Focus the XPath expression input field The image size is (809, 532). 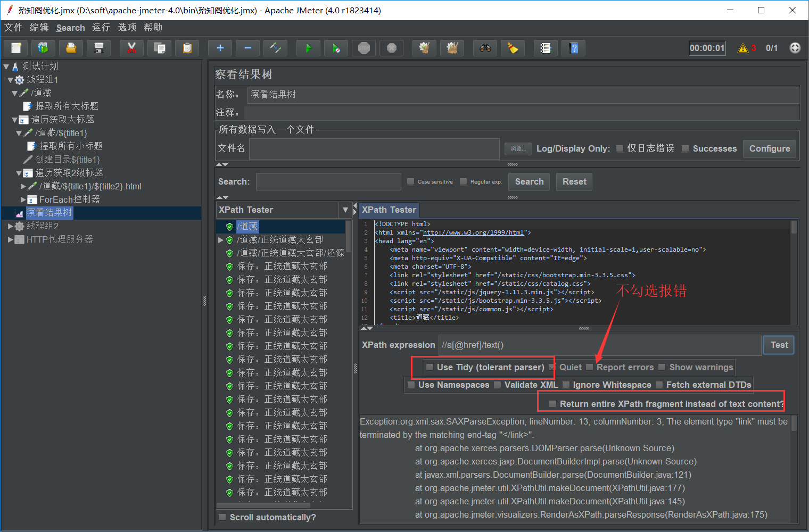[600, 345]
